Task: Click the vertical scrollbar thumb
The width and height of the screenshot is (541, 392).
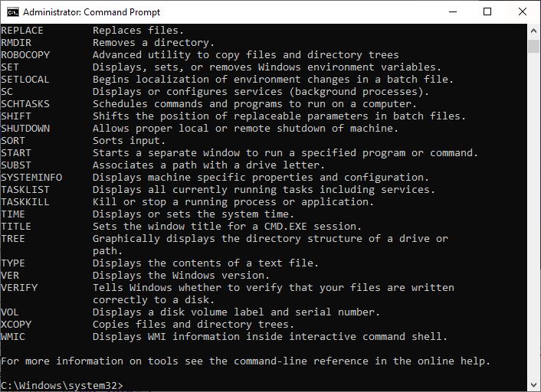Action: 534,45
